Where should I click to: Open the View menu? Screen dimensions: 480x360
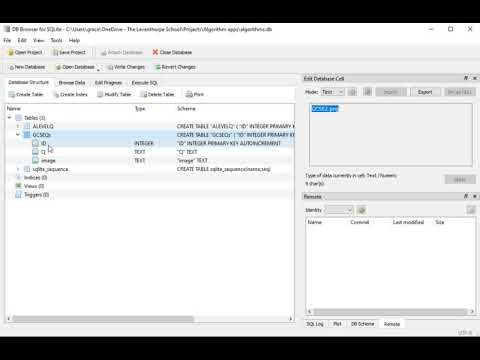click(38, 40)
